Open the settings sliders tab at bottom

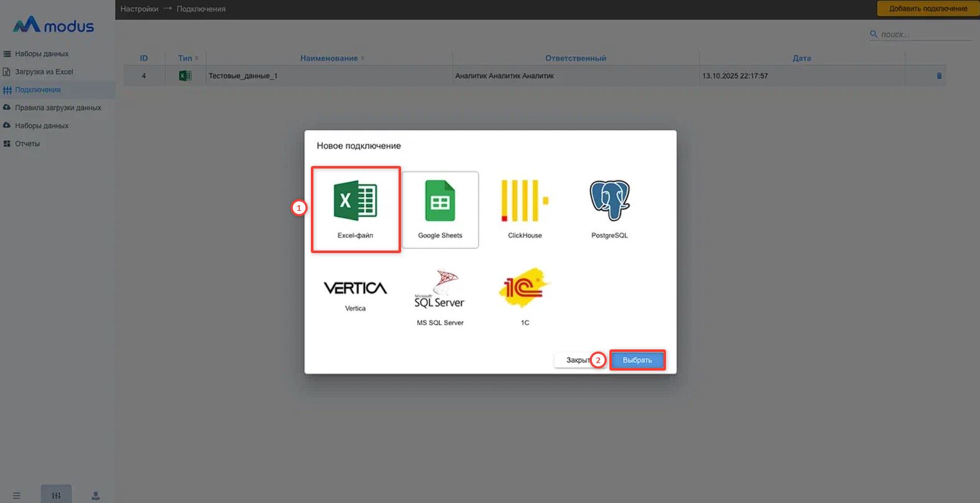pos(57,496)
